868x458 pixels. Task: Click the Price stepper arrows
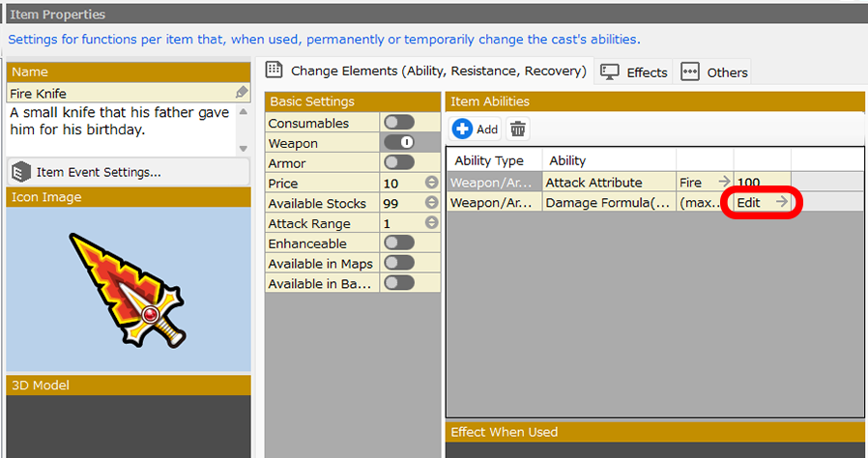point(431,184)
